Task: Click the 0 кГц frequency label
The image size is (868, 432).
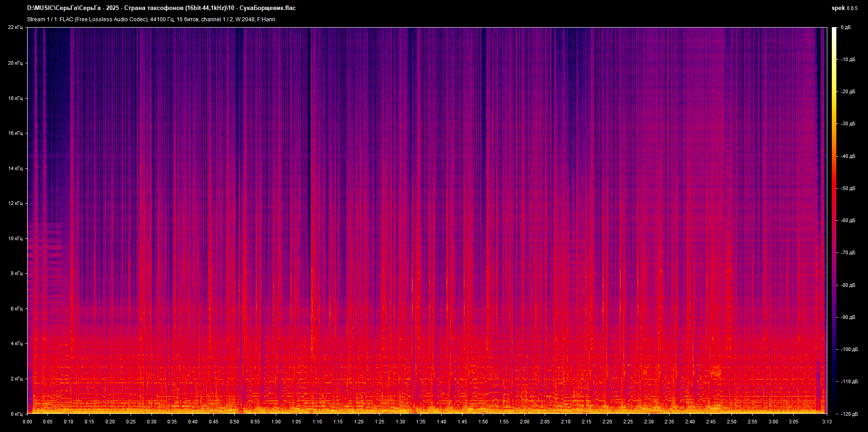Action: pyautogui.click(x=16, y=414)
